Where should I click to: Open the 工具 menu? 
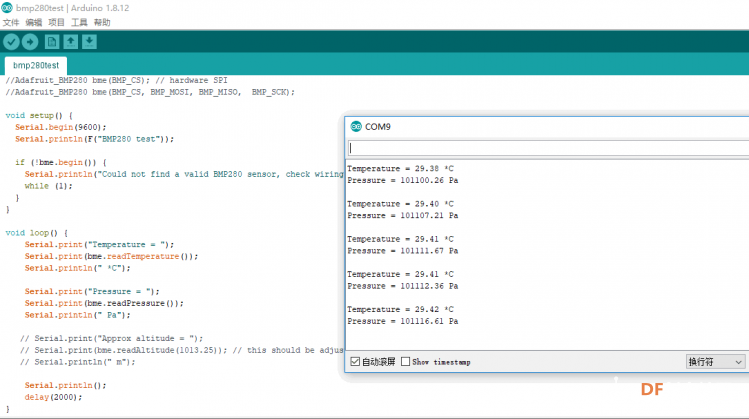[x=79, y=22]
